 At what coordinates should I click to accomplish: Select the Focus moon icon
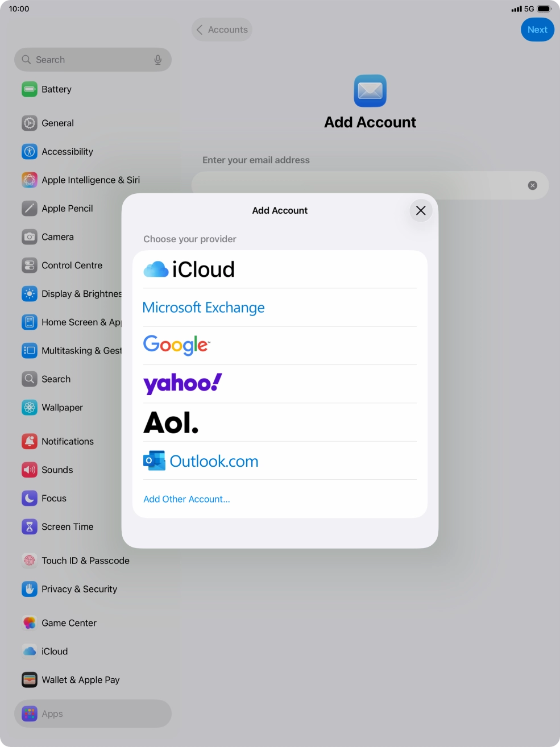[30, 499]
